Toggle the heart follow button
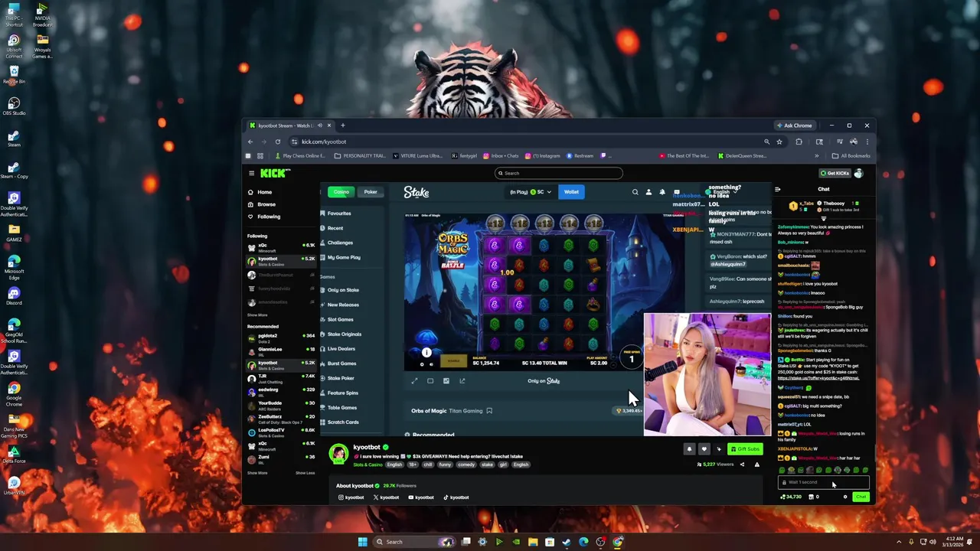Screen dimensions: 980x551 [x=704, y=449]
